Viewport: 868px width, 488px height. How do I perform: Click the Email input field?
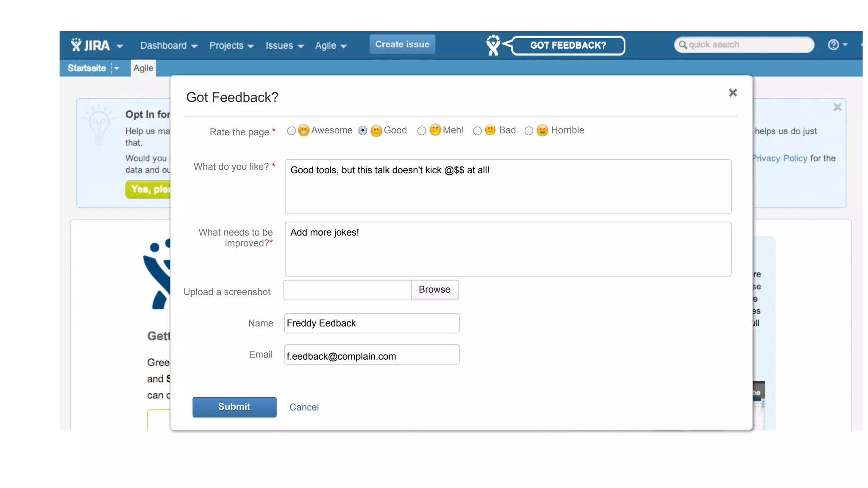pos(372,355)
